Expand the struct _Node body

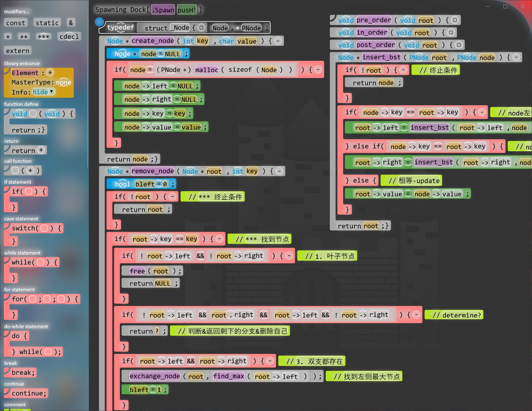tap(201, 28)
